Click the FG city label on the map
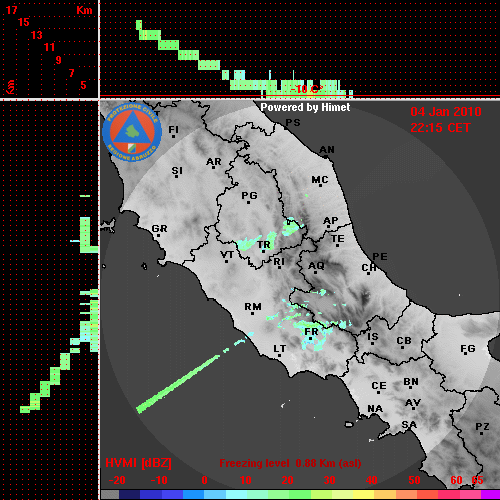Viewport: 500px width, 500px height. [467, 349]
